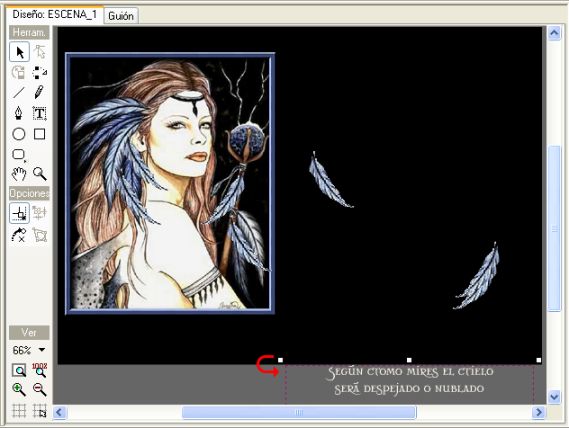Collapse the Herram. tools section

coord(29,33)
